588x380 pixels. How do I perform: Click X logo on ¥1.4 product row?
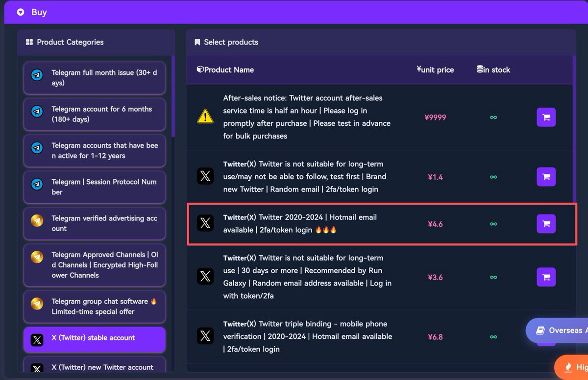coord(205,176)
